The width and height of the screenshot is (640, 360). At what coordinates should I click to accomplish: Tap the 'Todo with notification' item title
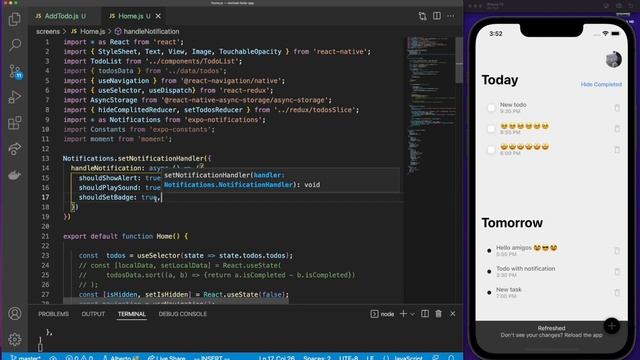526,269
